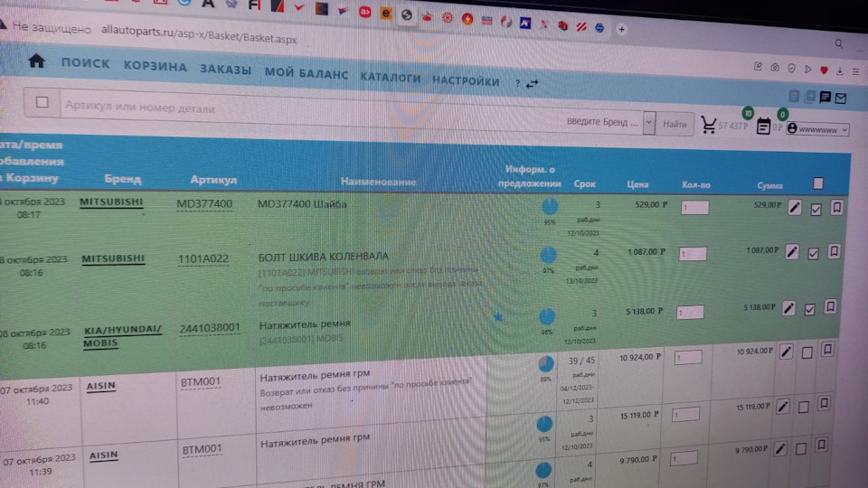
Task: Click the faded clipboard icon in blue bar
Action: pyautogui.click(x=794, y=96)
